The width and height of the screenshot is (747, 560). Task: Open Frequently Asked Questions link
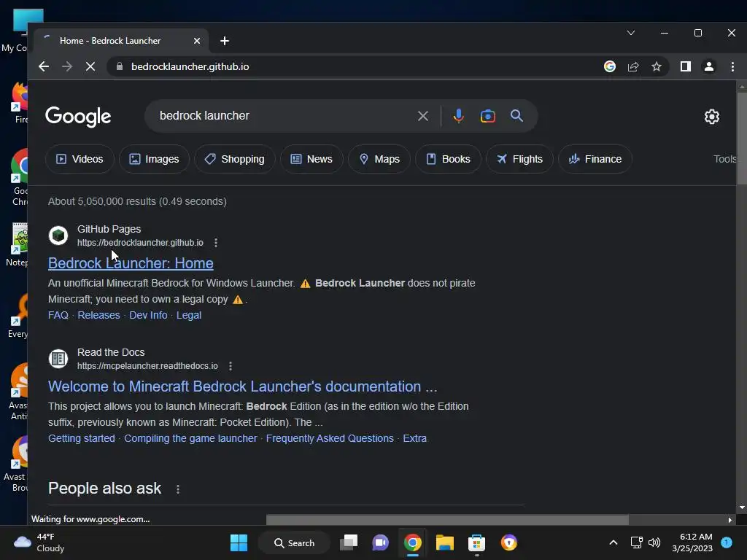coord(330,438)
